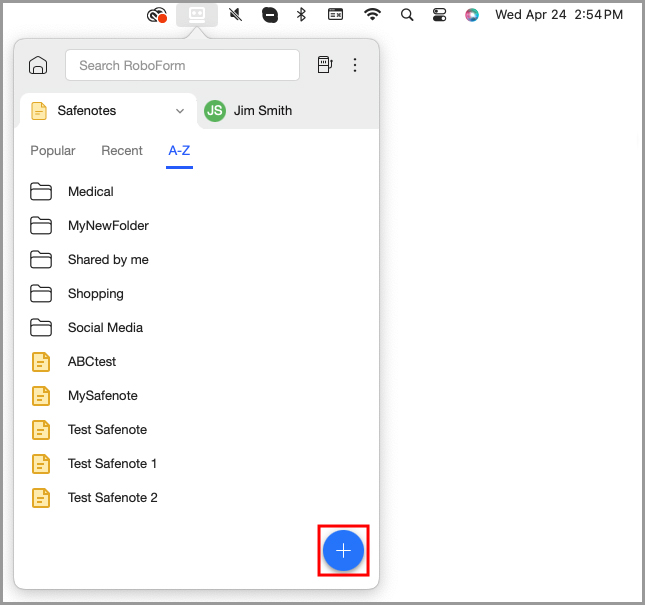The height and width of the screenshot is (605, 645).
Task: Click the ABCtest note icon
Action: (x=41, y=362)
